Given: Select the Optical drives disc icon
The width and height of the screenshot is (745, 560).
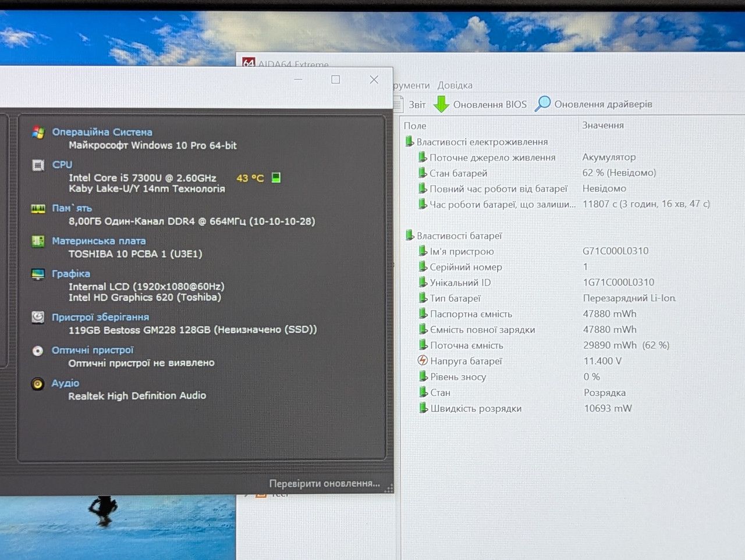Looking at the screenshot, I should tap(38, 351).
